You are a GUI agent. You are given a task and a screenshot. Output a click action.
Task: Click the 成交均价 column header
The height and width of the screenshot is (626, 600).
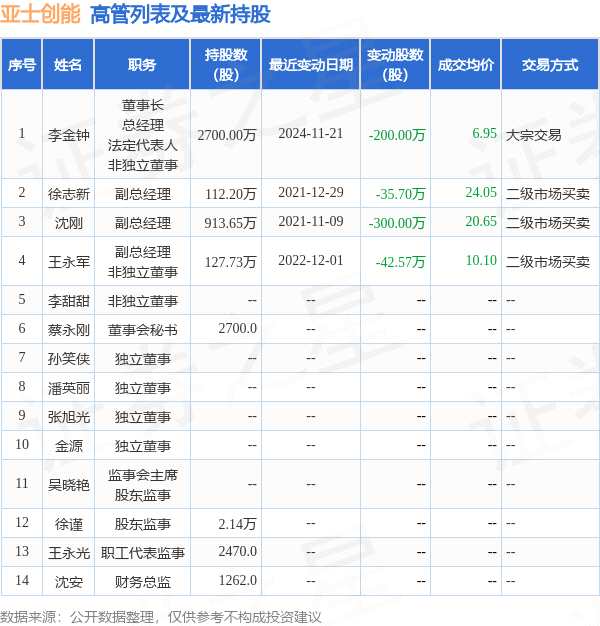click(x=465, y=64)
